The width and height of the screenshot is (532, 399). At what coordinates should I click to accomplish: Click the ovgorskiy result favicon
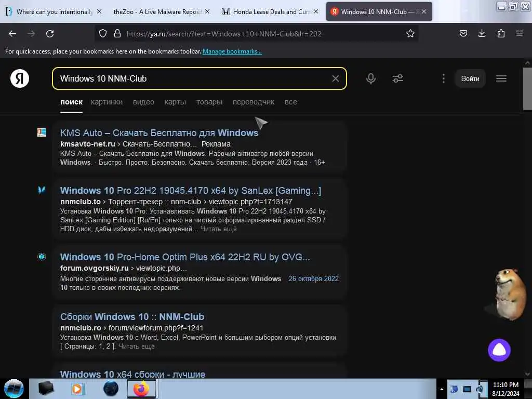[42, 257]
